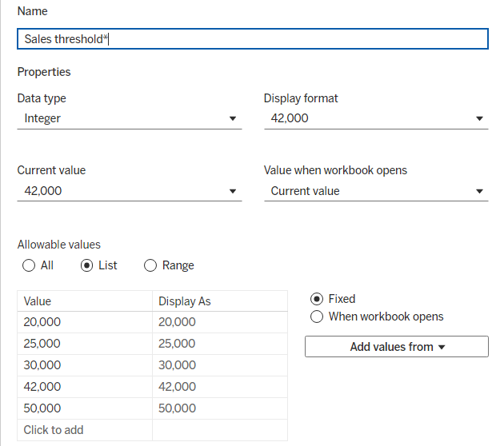Select the Fixed radio button

[317, 299]
